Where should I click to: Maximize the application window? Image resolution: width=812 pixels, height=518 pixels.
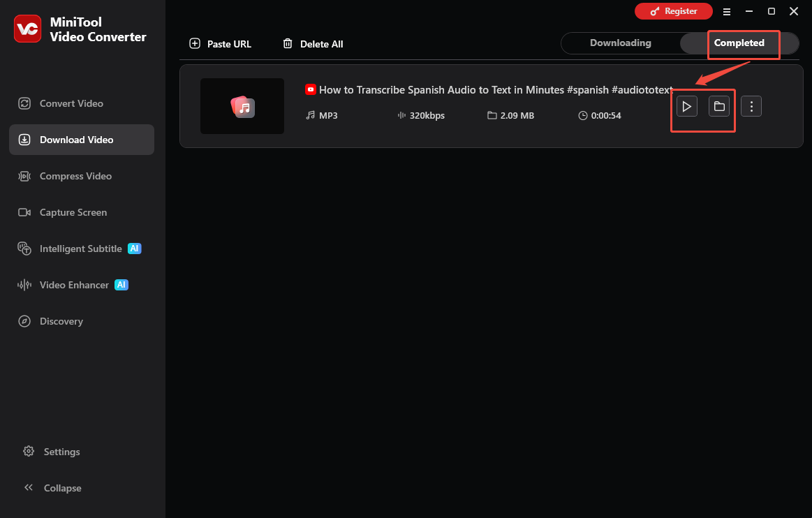[771, 11]
